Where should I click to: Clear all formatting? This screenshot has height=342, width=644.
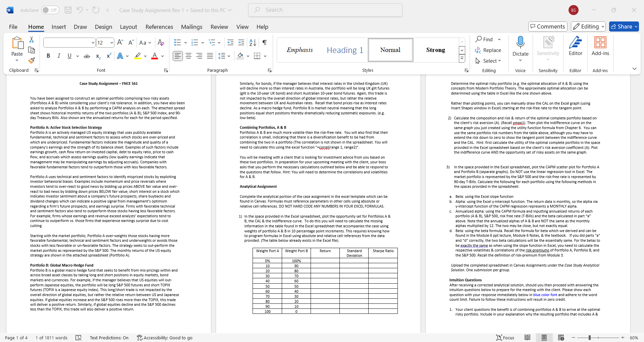coord(161,43)
